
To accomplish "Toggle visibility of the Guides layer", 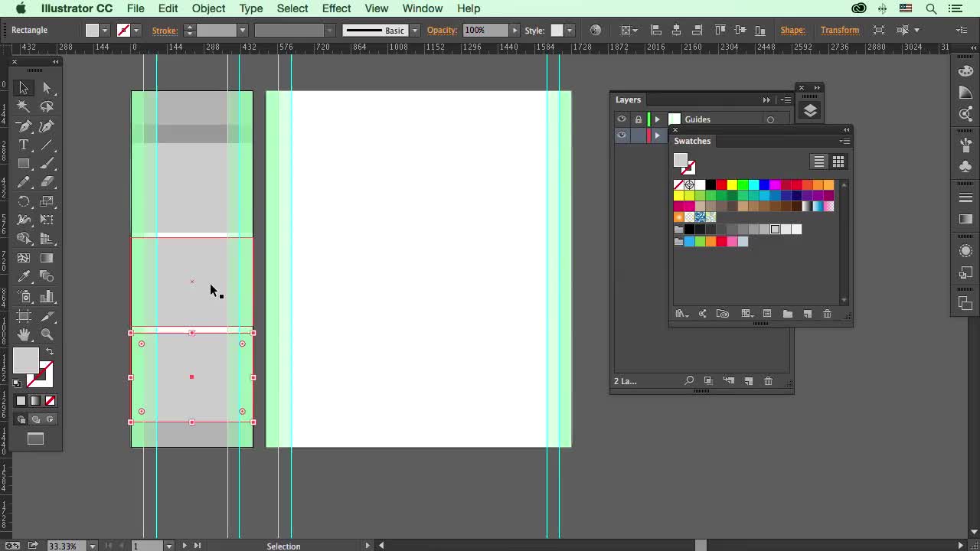I will point(622,119).
